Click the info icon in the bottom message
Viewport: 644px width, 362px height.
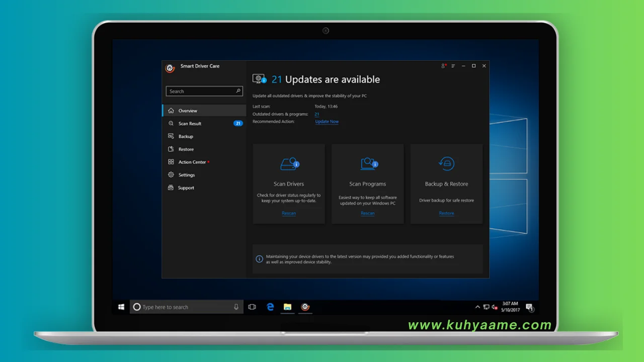pos(260,259)
